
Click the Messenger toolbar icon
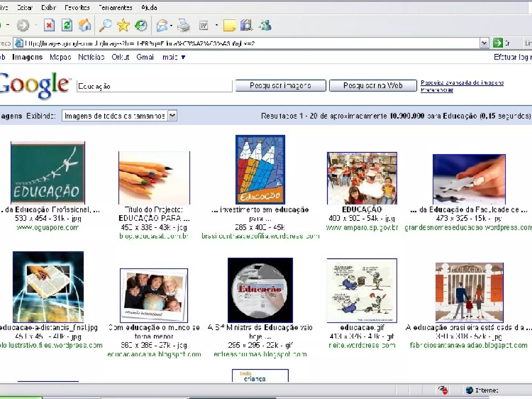pos(265,25)
